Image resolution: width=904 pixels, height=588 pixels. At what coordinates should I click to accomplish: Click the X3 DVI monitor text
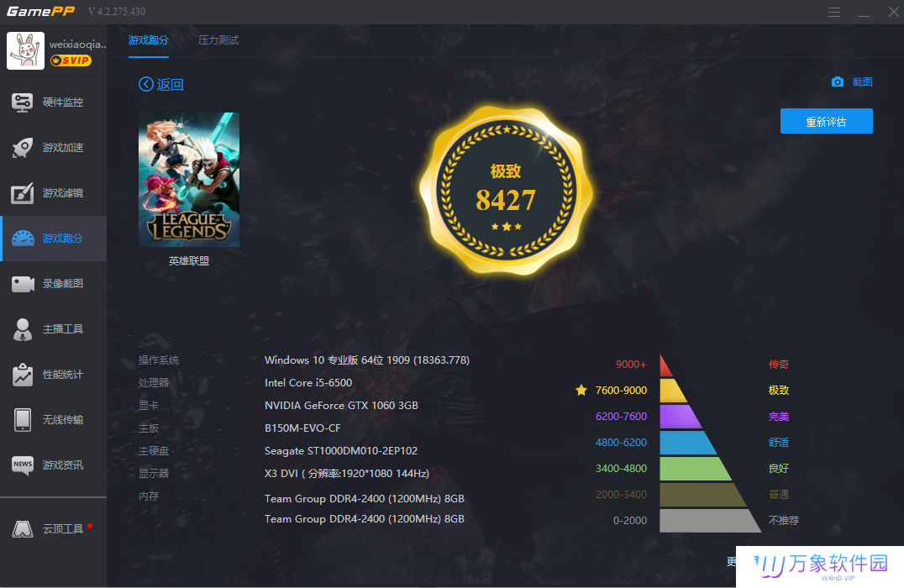point(346,473)
